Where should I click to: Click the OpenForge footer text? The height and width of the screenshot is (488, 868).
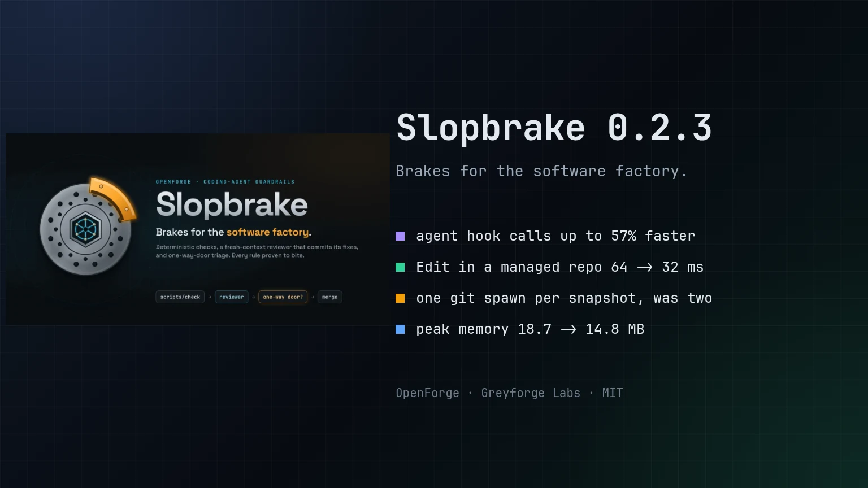pos(428,393)
